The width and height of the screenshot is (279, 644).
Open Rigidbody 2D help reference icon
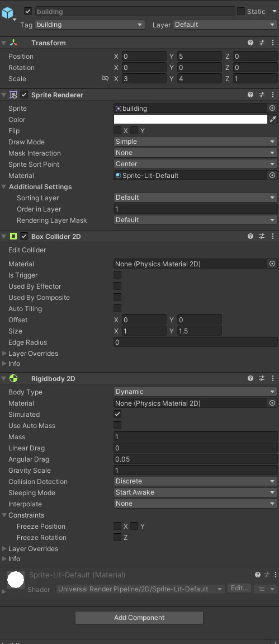click(x=250, y=379)
